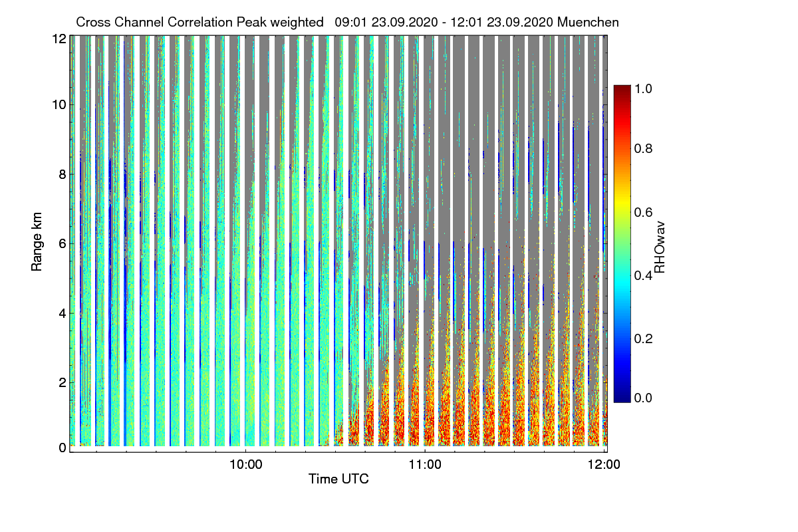The height and width of the screenshot is (532, 798).
Task: Click the colorbar value label '0.2'
Action: click(x=644, y=338)
